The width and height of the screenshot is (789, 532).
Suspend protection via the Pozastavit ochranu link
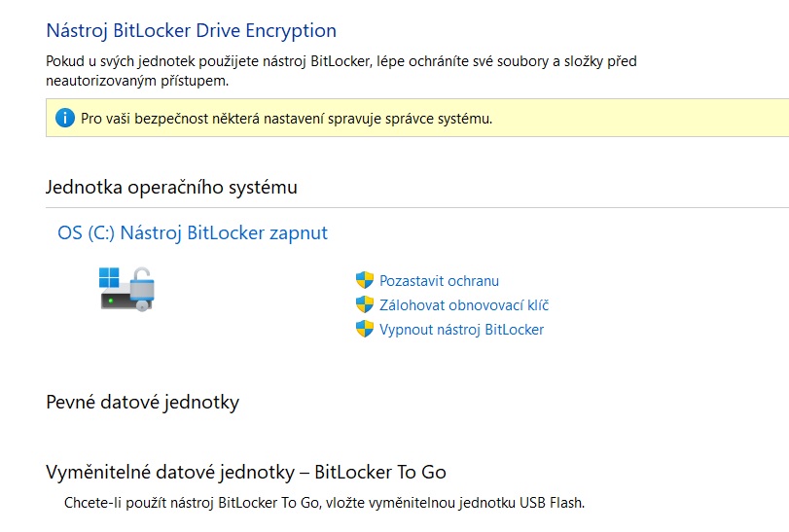[x=439, y=281]
